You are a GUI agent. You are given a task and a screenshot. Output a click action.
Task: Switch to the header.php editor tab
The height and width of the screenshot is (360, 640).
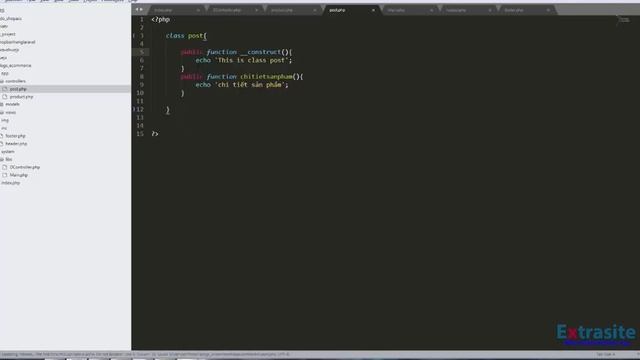(456, 10)
